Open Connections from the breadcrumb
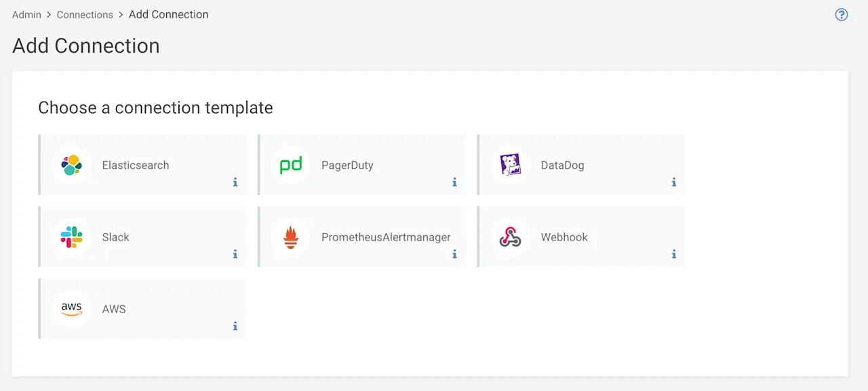This screenshot has height=391, width=868. click(85, 14)
